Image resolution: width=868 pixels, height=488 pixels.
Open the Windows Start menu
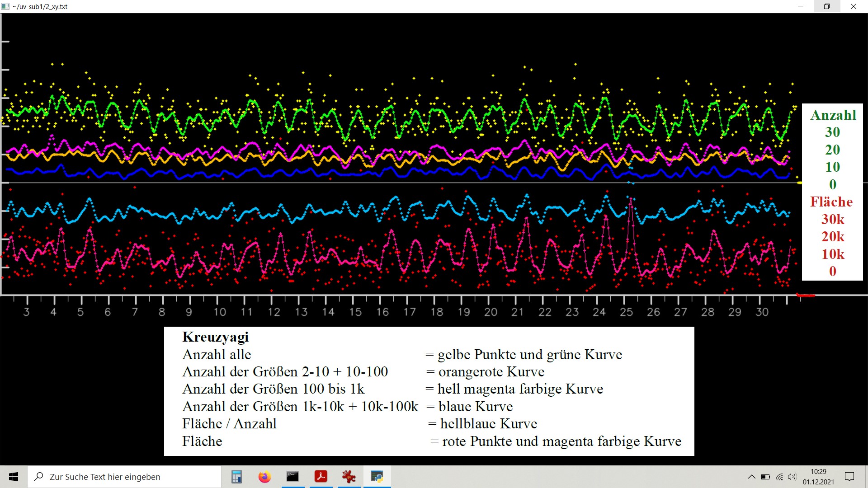[x=14, y=477]
